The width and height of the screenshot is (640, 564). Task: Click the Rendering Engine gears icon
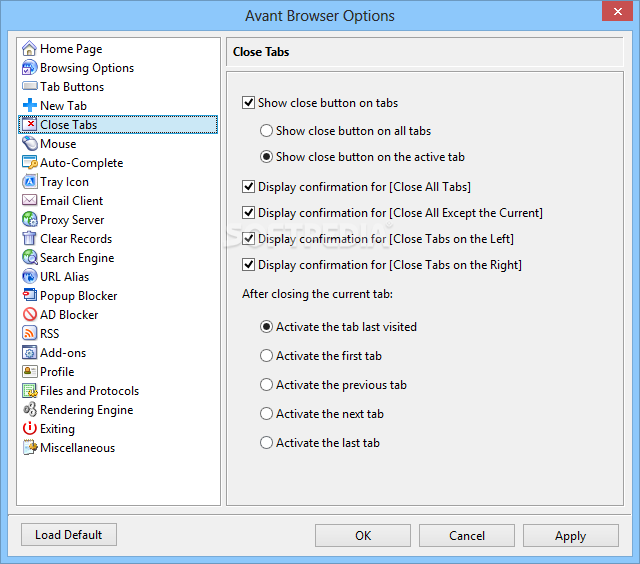tap(29, 409)
